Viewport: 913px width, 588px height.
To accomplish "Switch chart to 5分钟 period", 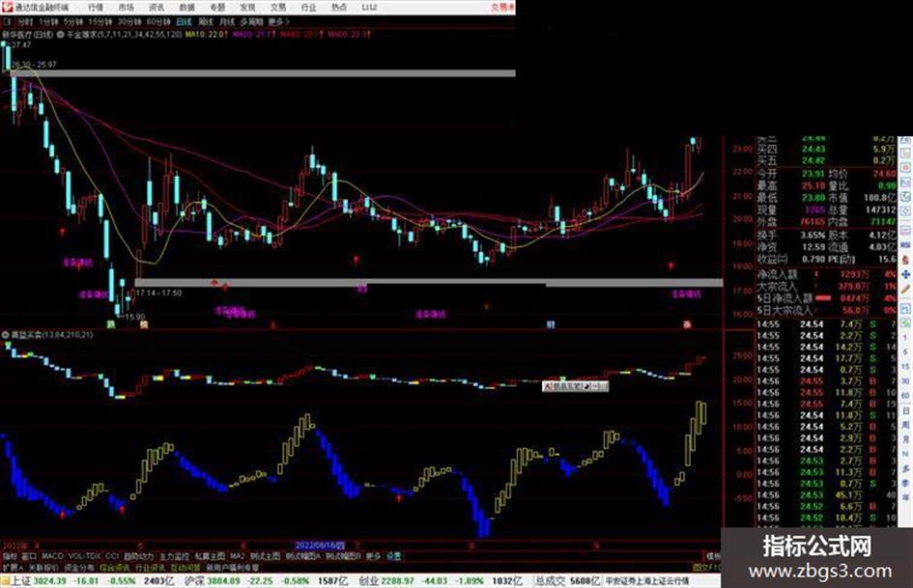I will pyautogui.click(x=72, y=21).
